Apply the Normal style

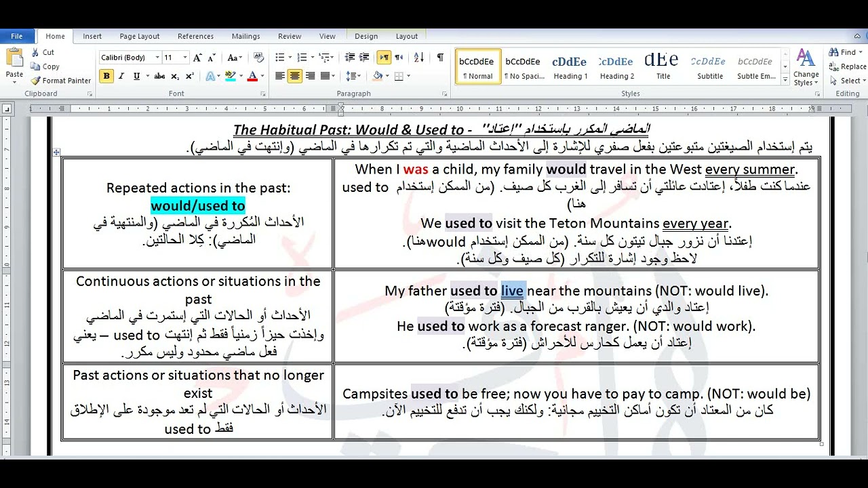coord(477,66)
